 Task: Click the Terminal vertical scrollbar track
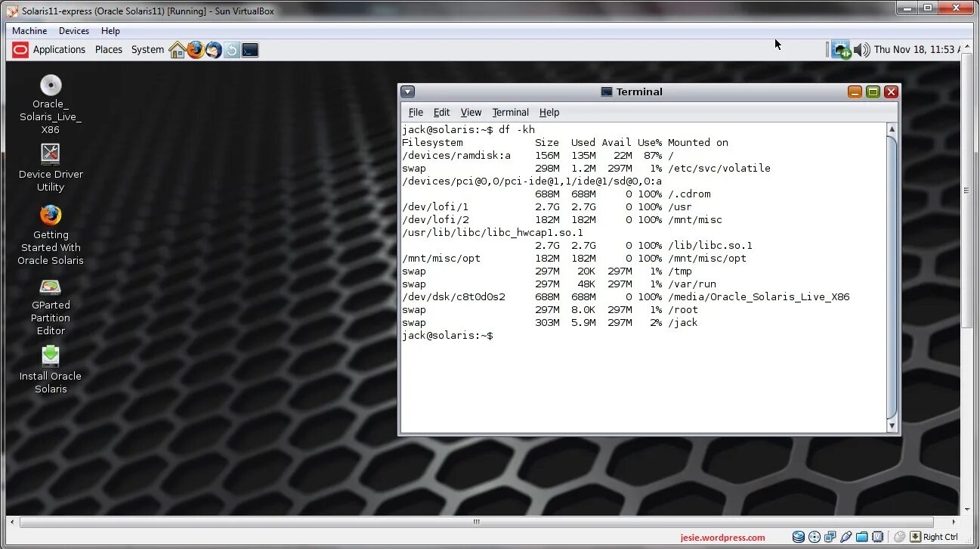[x=892, y=278]
